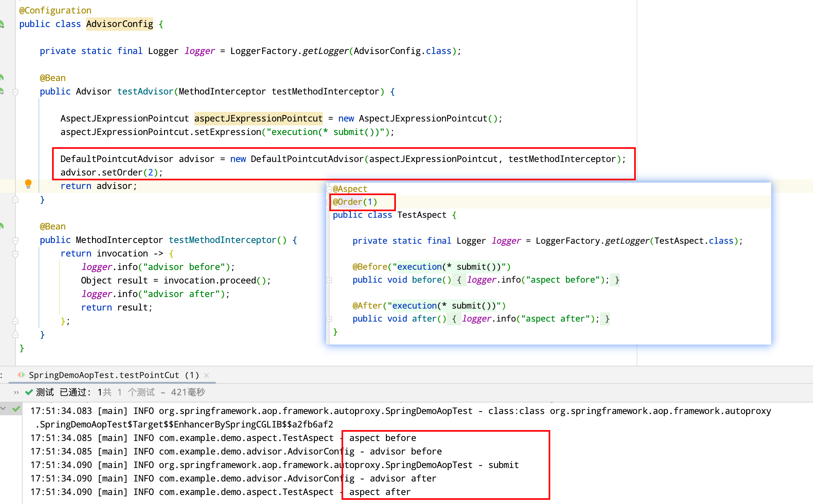813x504 pixels.
Task: Collapse the lambda fold marker at return invocation
Action: pos(15,254)
